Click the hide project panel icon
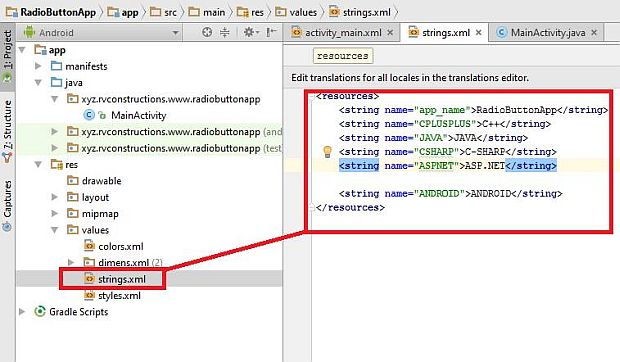This screenshot has height=362, width=620. [x=271, y=32]
